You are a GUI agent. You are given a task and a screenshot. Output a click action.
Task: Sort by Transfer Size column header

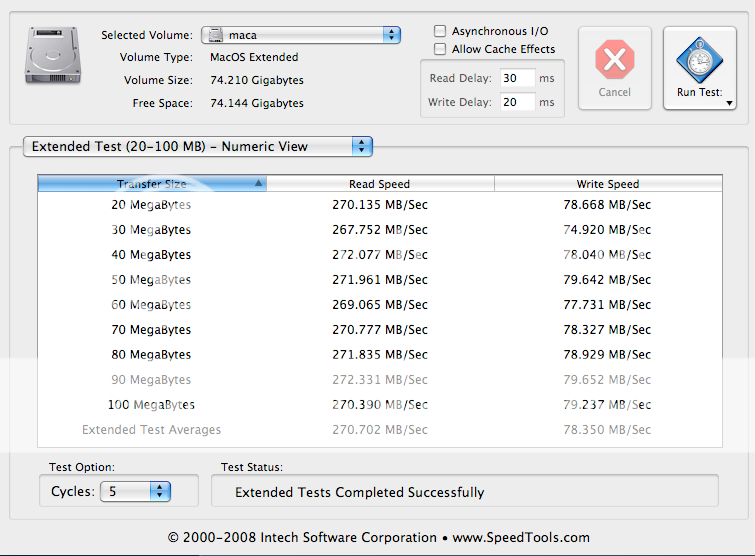[152, 184]
